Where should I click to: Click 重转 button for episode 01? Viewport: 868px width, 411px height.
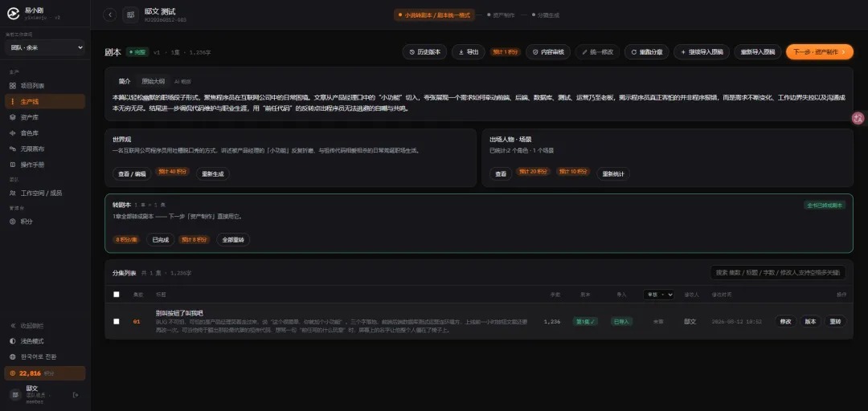click(x=835, y=321)
